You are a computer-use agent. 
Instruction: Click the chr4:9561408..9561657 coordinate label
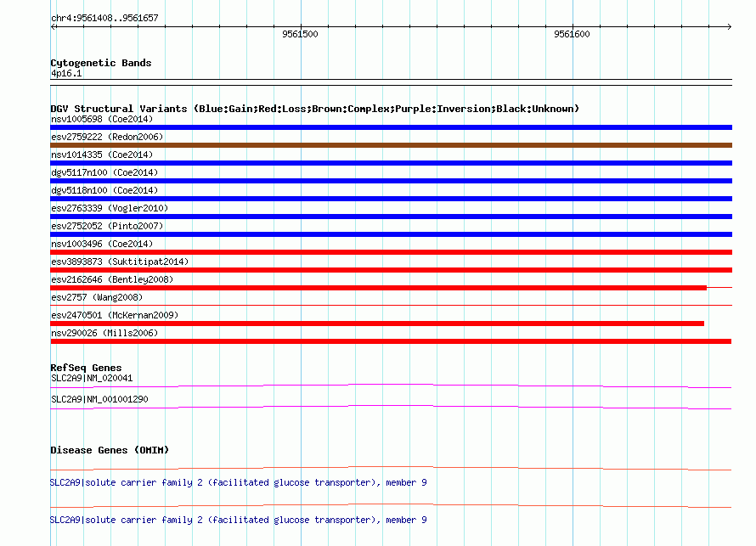[x=104, y=19]
